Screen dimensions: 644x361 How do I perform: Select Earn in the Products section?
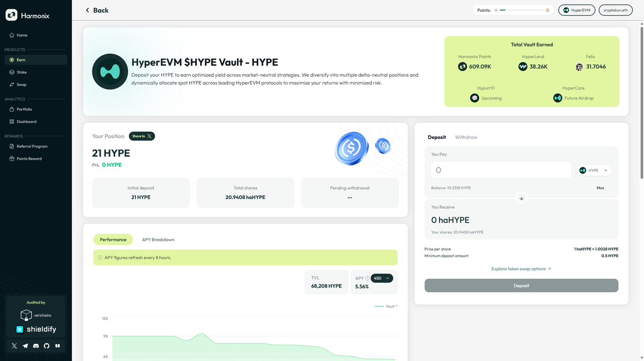[35, 60]
